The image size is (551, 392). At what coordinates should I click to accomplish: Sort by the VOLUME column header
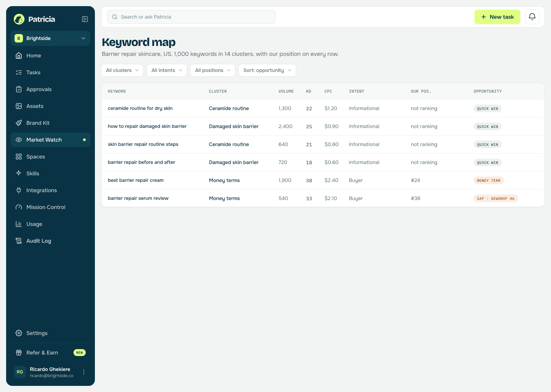(286, 91)
